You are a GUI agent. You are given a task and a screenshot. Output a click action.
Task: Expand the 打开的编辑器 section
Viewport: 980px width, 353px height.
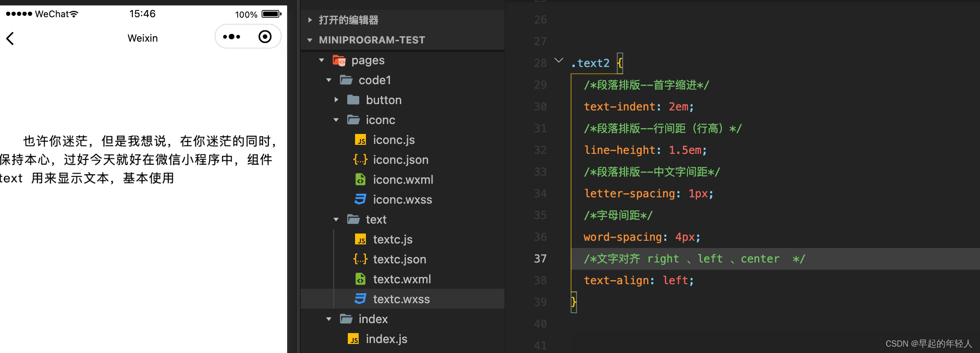[310, 20]
